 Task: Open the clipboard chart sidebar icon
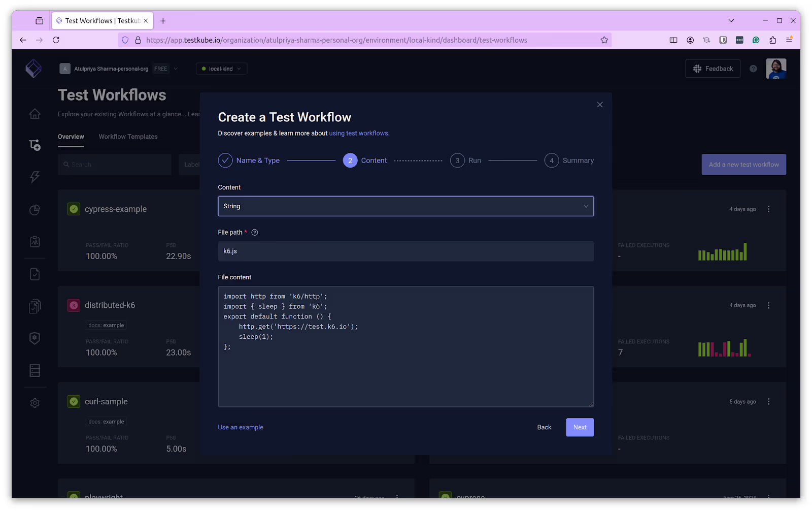click(35, 242)
